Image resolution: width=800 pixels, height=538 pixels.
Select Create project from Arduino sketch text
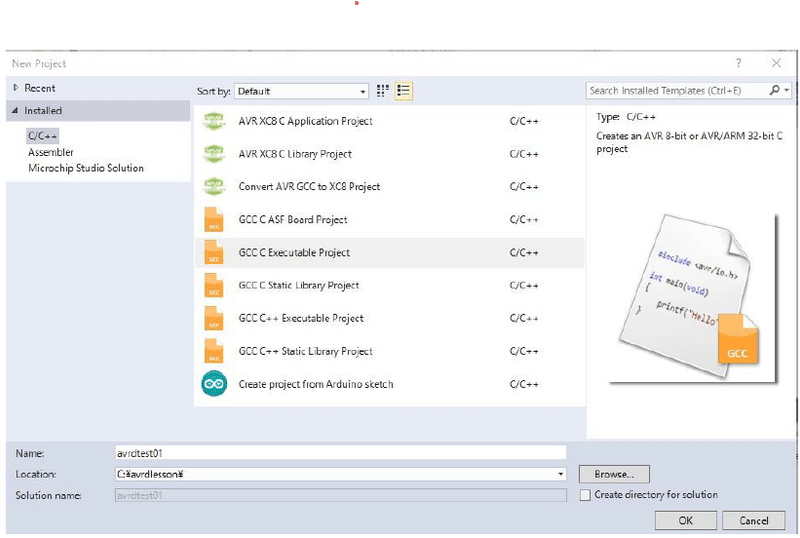316,384
